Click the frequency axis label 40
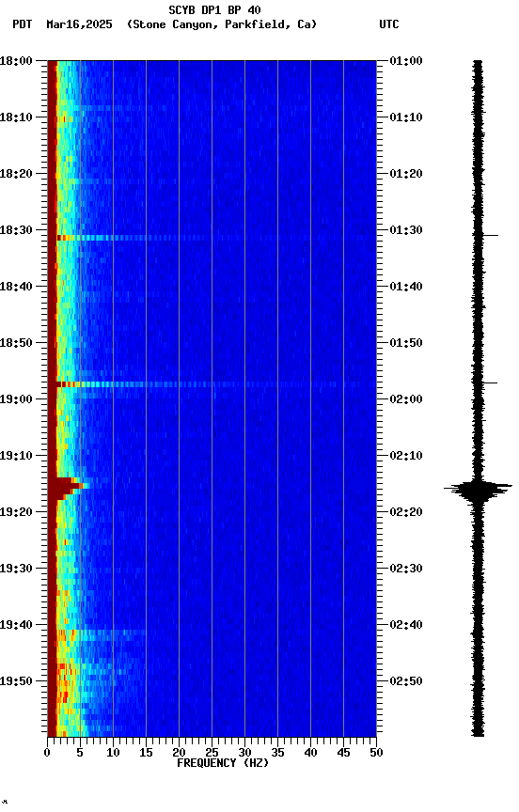 coord(310,753)
